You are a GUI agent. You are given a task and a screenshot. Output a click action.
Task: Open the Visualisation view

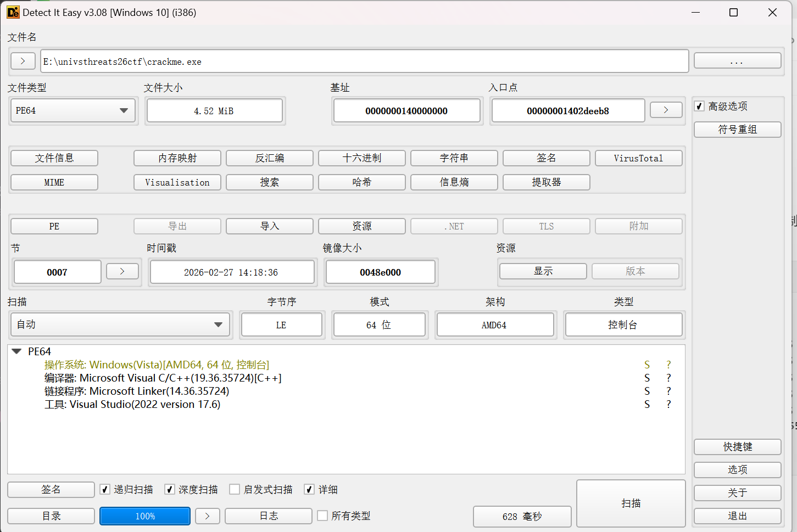tap(177, 182)
